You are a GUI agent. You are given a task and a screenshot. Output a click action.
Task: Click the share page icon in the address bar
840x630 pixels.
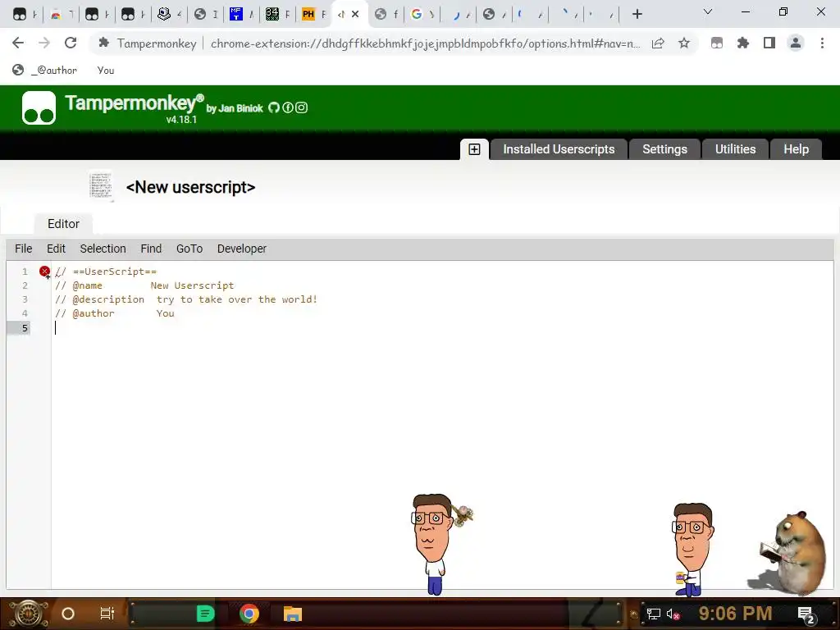[658, 43]
